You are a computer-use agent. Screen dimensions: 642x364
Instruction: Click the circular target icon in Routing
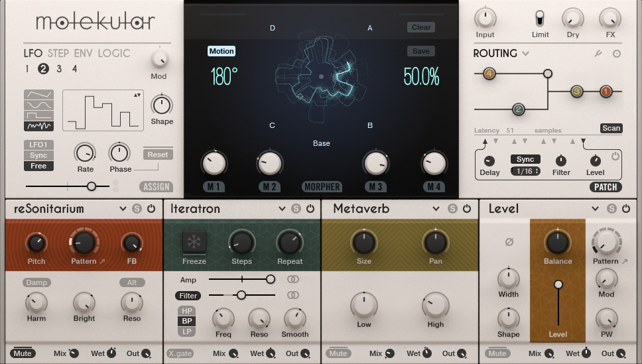(x=617, y=53)
